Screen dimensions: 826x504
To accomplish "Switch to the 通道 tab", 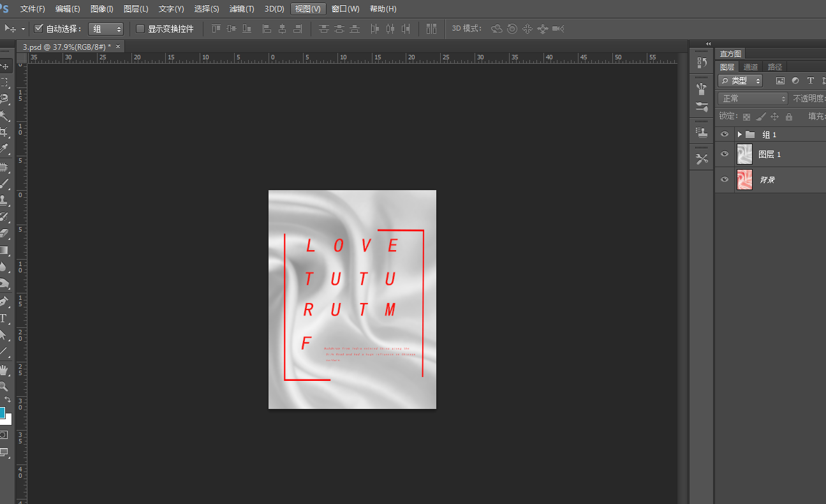I will tap(751, 67).
